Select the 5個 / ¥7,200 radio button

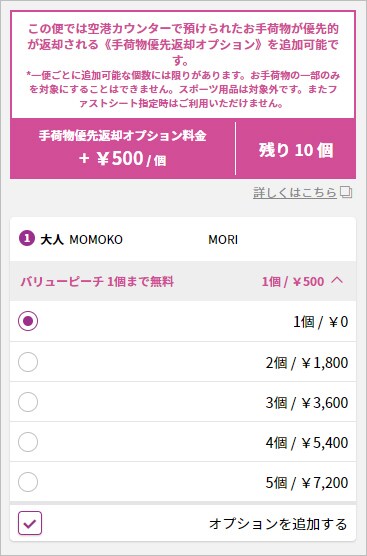click(x=28, y=482)
